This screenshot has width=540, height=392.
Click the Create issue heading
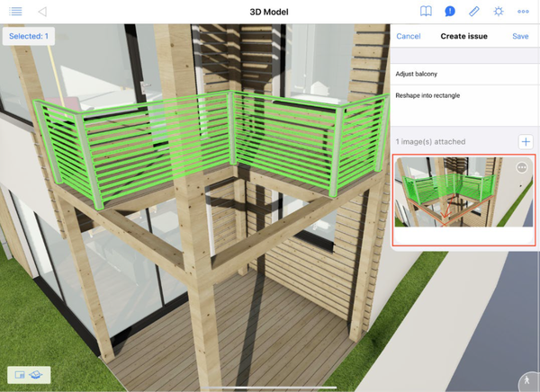click(463, 36)
